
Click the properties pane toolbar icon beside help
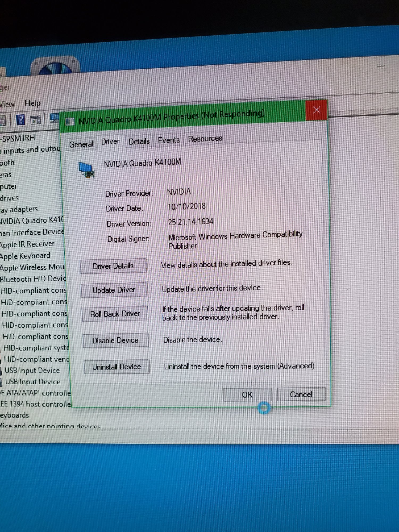coord(35,120)
